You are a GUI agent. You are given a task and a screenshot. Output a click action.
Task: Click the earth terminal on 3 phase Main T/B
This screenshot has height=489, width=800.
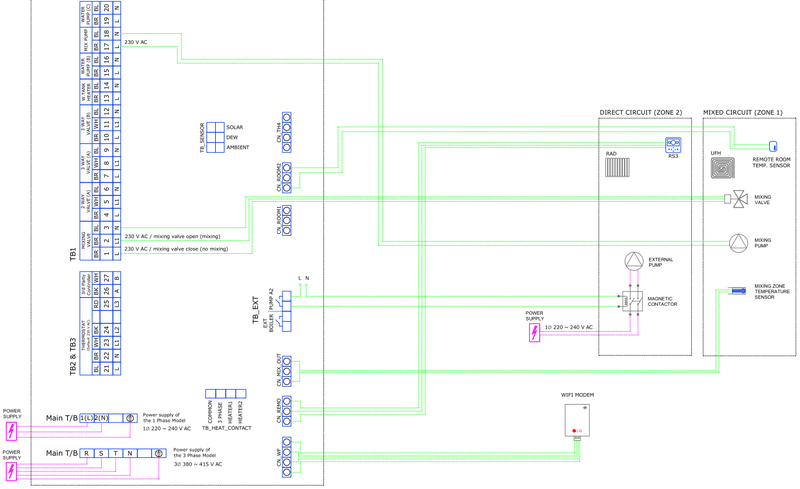(159, 453)
